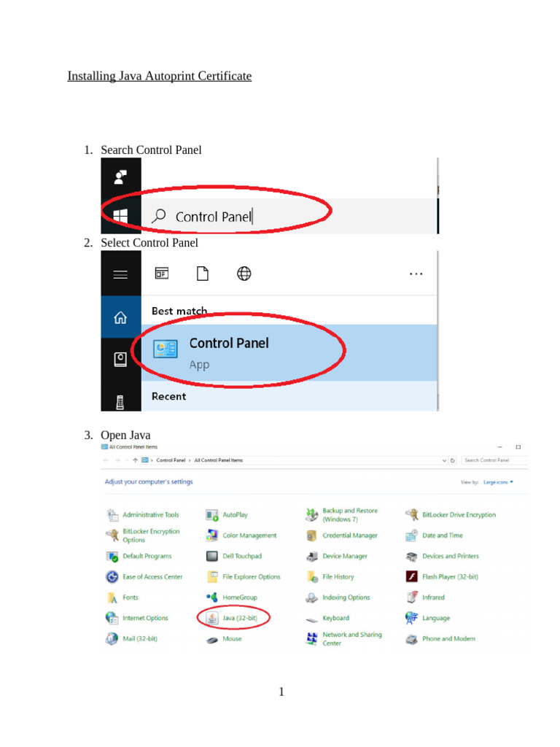The image size is (560, 747).
Task: Click the Internet Options icon
Action: [x=112, y=618]
